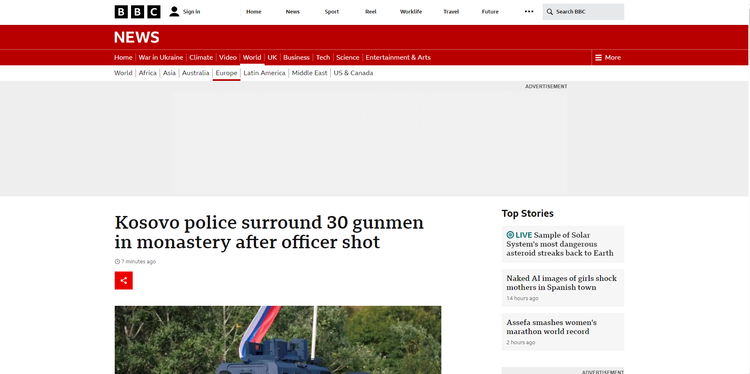Click the Sign in person icon
The height and width of the screenshot is (374, 750).
click(x=174, y=11)
